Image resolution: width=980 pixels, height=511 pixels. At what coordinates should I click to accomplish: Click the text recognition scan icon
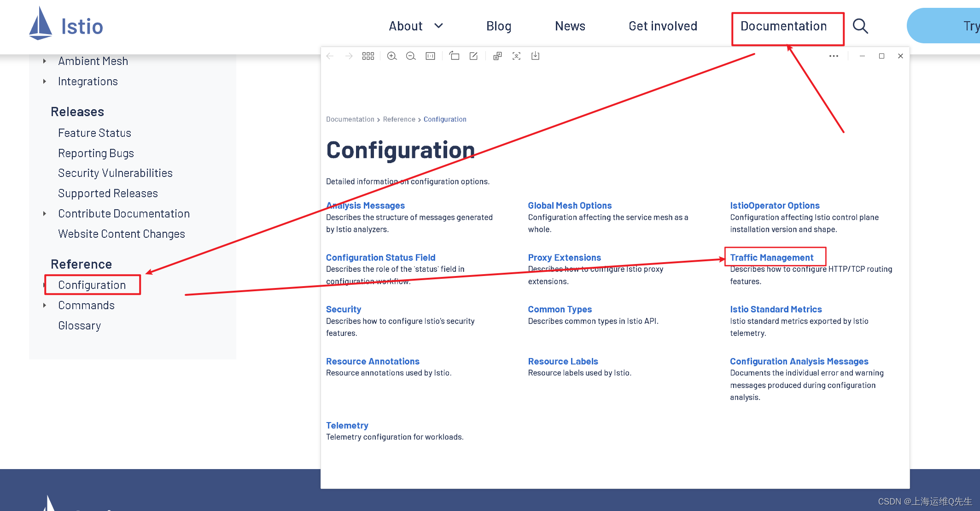point(516,56)
